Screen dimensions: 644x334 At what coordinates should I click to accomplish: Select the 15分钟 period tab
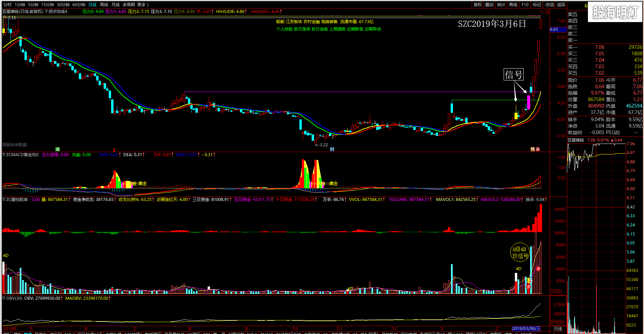[x=48, y=4]
